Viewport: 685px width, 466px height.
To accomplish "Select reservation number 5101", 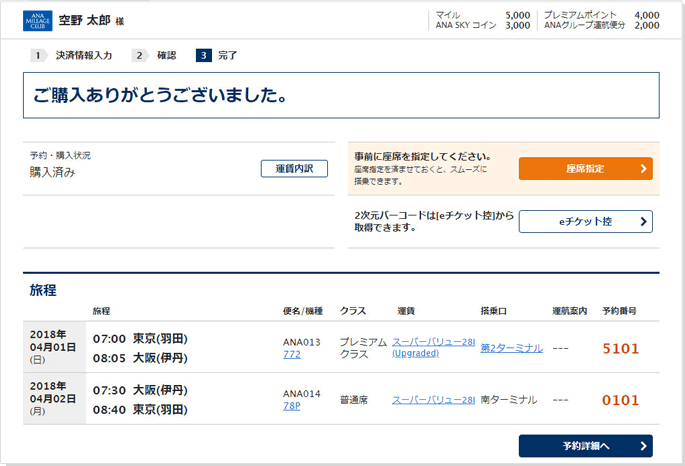I will pyautogui.click(x=620, y=348).
